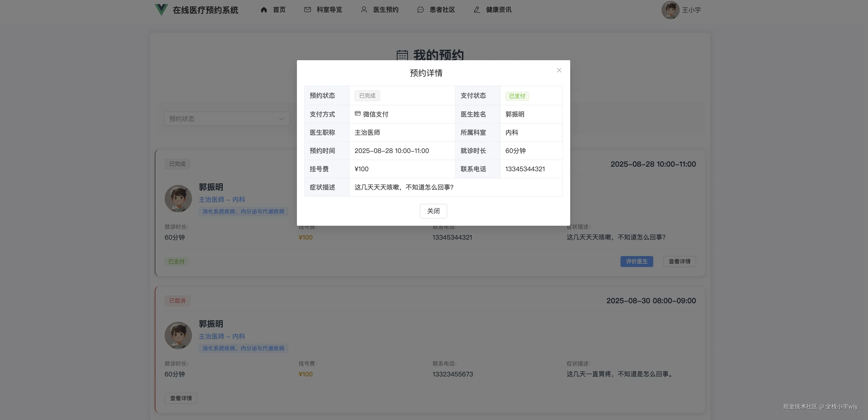Expand the 已完成 status tag on dialog
Screen dimensions: 868x420
367,96
